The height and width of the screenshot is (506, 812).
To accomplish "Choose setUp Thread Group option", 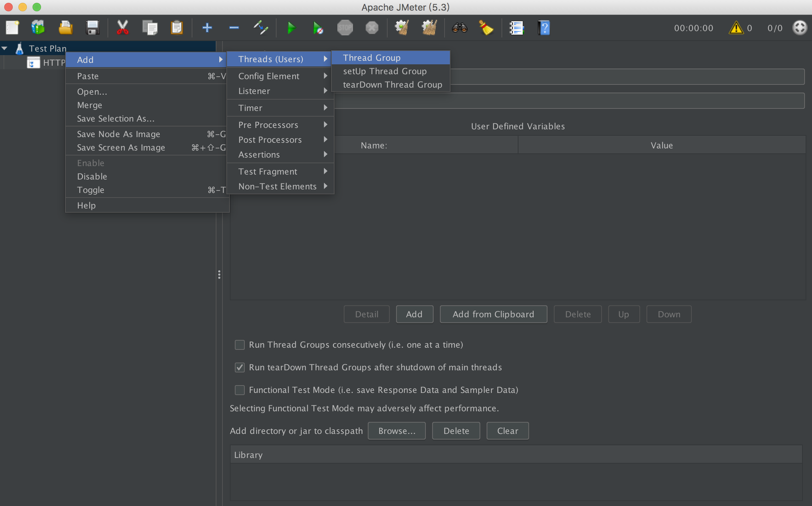I will pos(385,71).
